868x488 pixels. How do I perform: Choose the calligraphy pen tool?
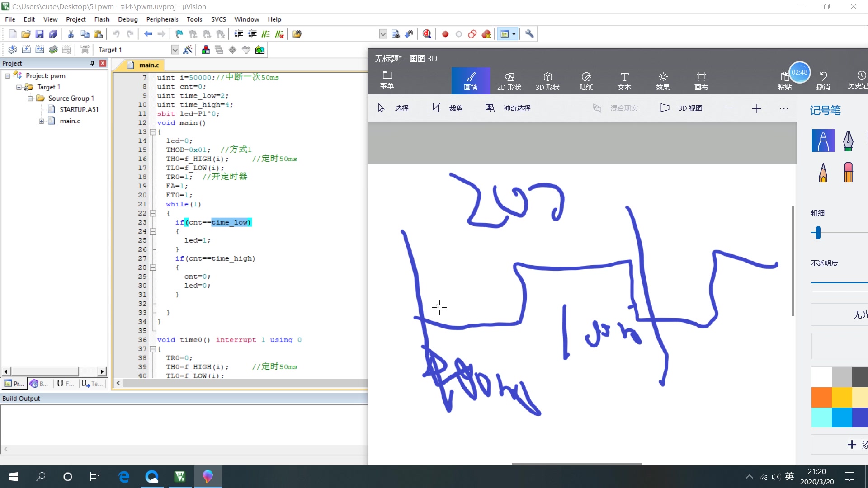pyautogui.click(x=848, y=141)
